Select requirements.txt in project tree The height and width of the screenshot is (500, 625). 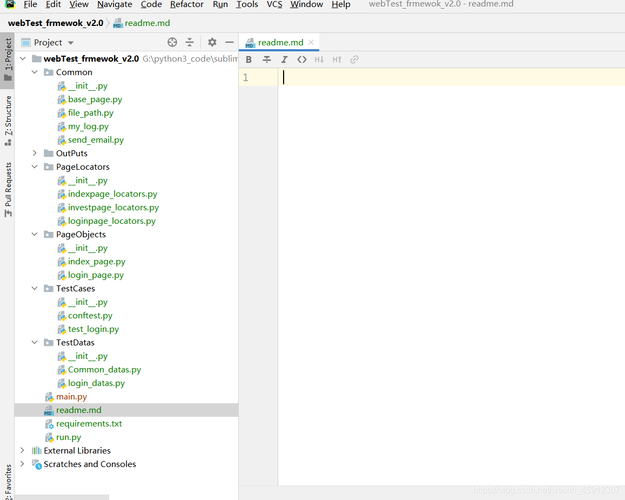(x=88, y=424)
